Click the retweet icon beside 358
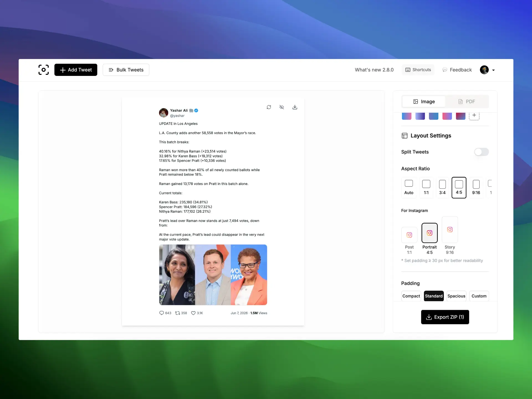Image resolution: width=532 pixels, height=399 pixels. [178, 313]
